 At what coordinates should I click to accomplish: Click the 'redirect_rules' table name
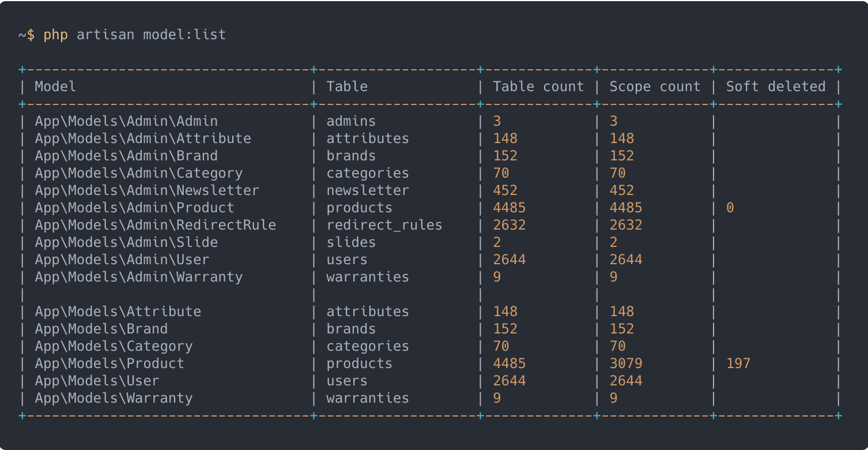point(384,225)
